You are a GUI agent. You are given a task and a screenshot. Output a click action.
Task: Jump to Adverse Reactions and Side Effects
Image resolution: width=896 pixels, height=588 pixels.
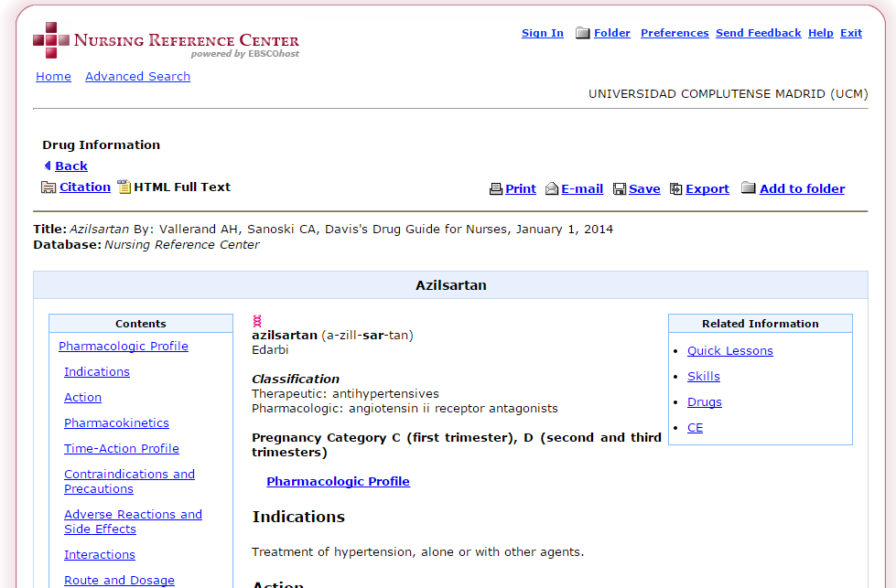pyautogui.click(x=133, y=522)
